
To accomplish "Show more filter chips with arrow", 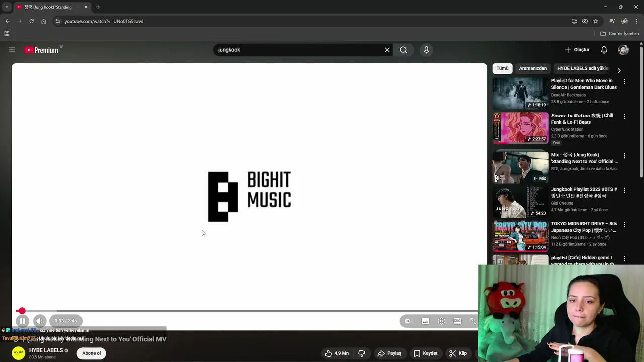I will pyautogui.click(x=619, y=70).
